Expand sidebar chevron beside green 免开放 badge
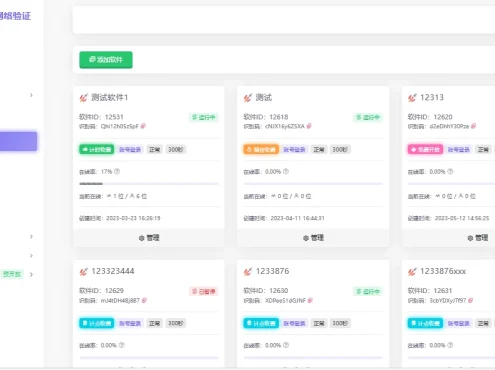This screenshot has width=495, height=370. tap(31, 275)
